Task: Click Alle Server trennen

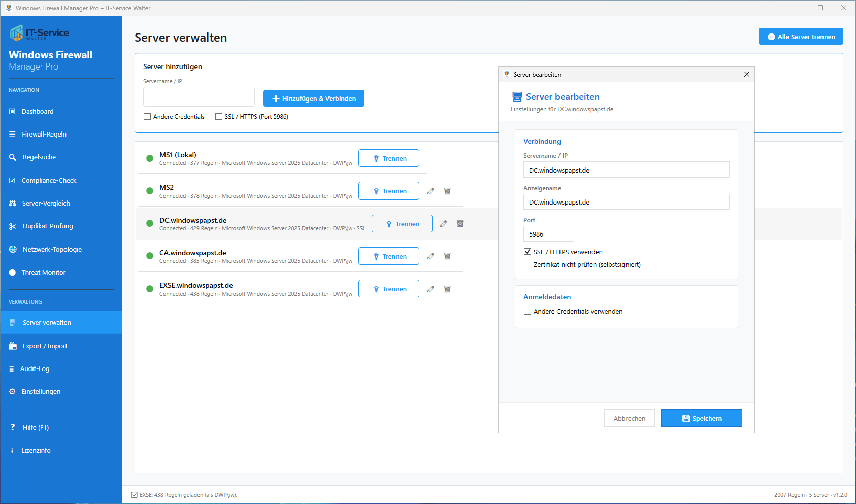Action: pos(801,37)
